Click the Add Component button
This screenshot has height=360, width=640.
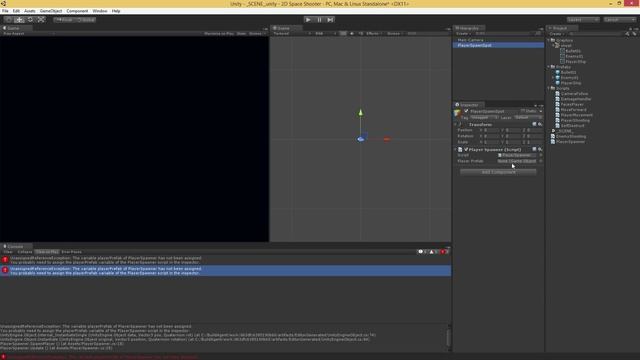498,172
